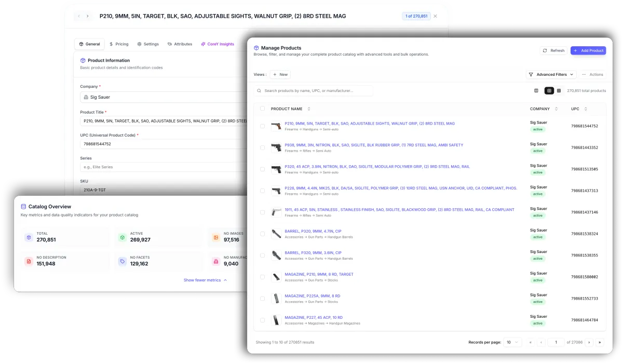This screenshot has height=364, width=623.
Task: Open the Actions menu
Action: coord(592,74)
